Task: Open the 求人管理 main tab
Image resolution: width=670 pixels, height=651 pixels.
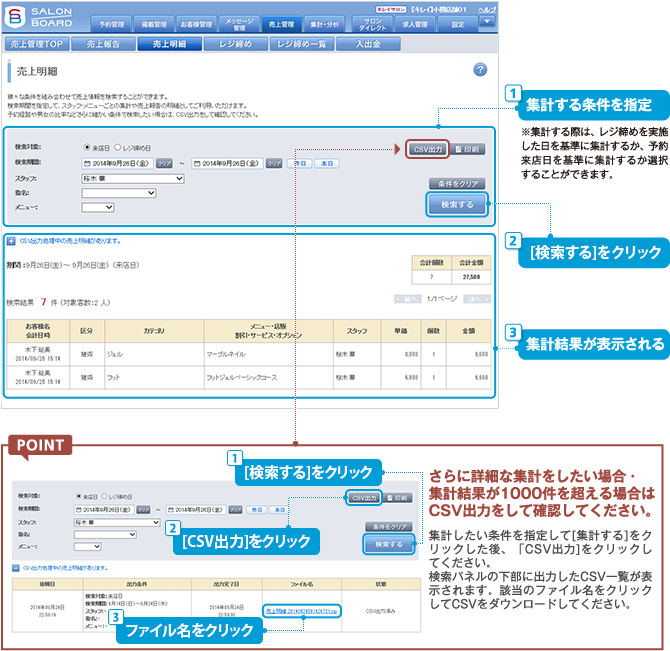Action: pyautogui.click(x=415, y=24)
